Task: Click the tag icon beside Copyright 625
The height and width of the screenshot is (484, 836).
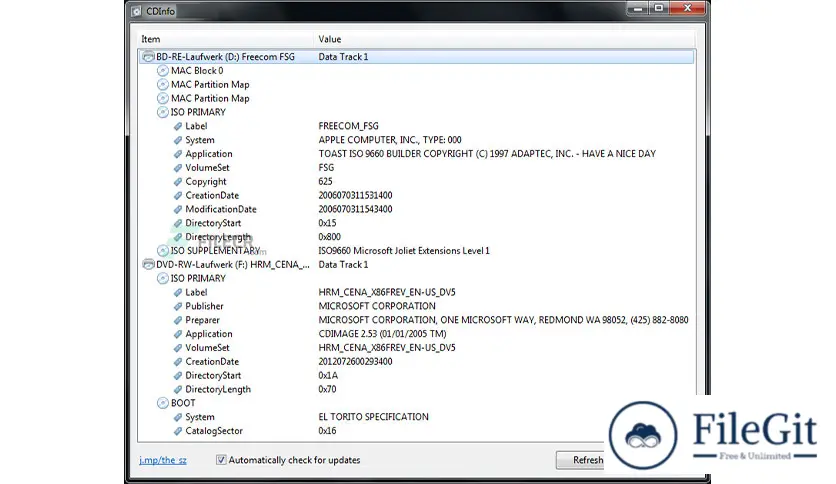Action: point(178,182)
